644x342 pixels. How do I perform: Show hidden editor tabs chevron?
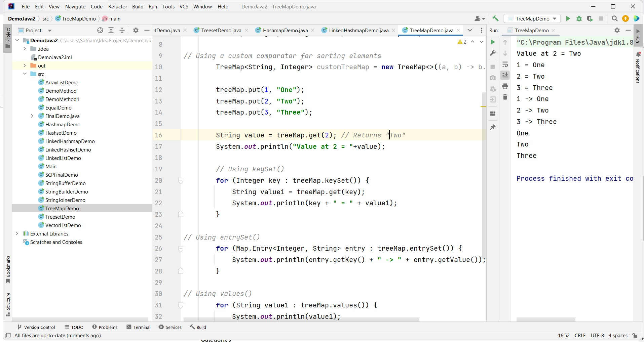(470, 31)
